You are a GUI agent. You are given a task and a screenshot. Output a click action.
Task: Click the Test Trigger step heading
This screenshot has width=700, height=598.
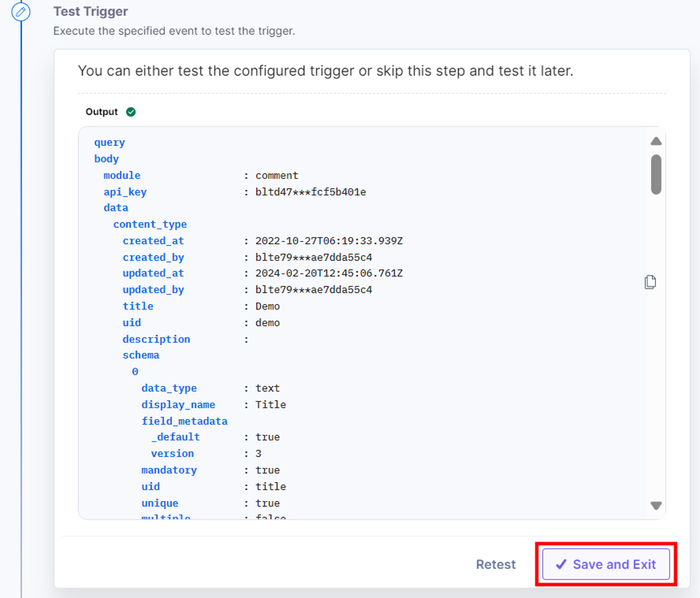tap(91, 11)
